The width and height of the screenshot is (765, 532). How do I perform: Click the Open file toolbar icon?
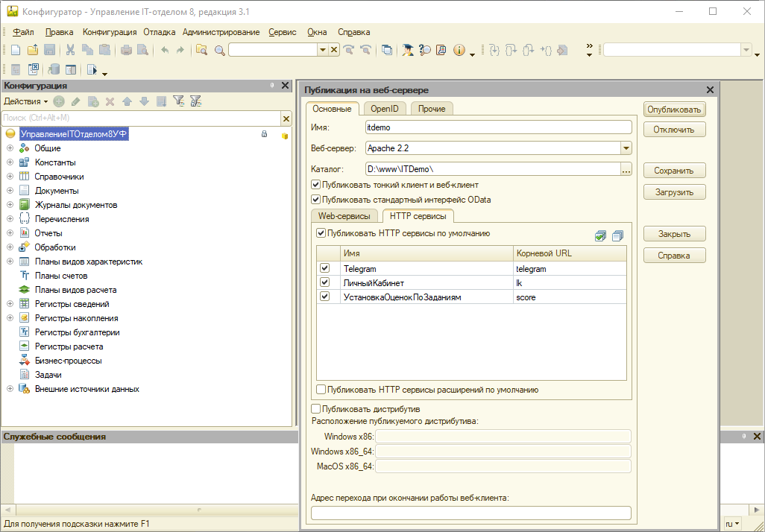point(32,50)
